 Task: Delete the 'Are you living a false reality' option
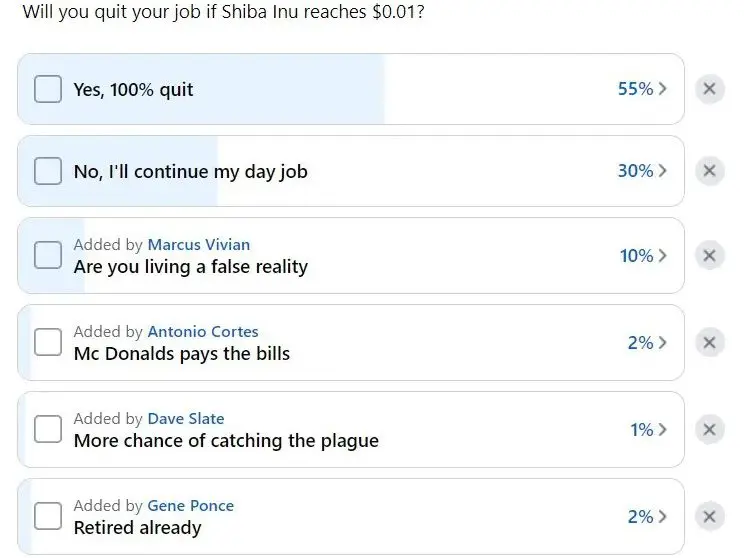(x=709, y=255)
